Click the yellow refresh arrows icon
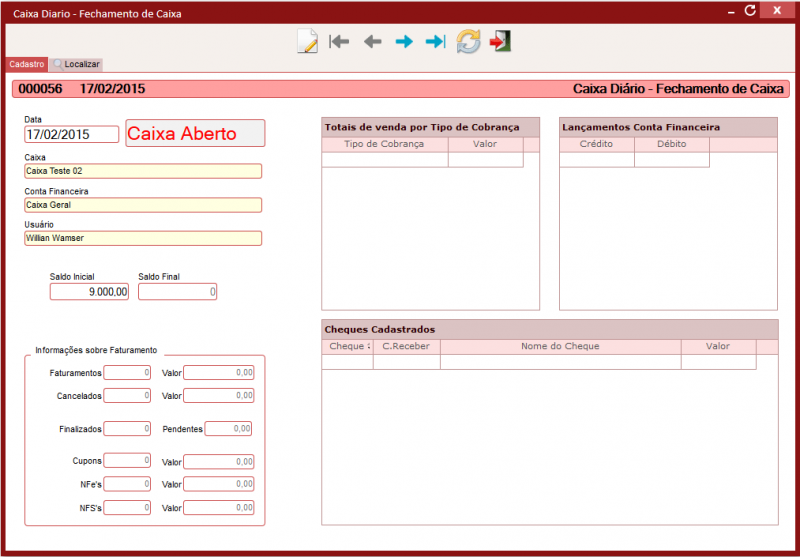The width and height of the screenshot is (800, 557). point(468,41)
